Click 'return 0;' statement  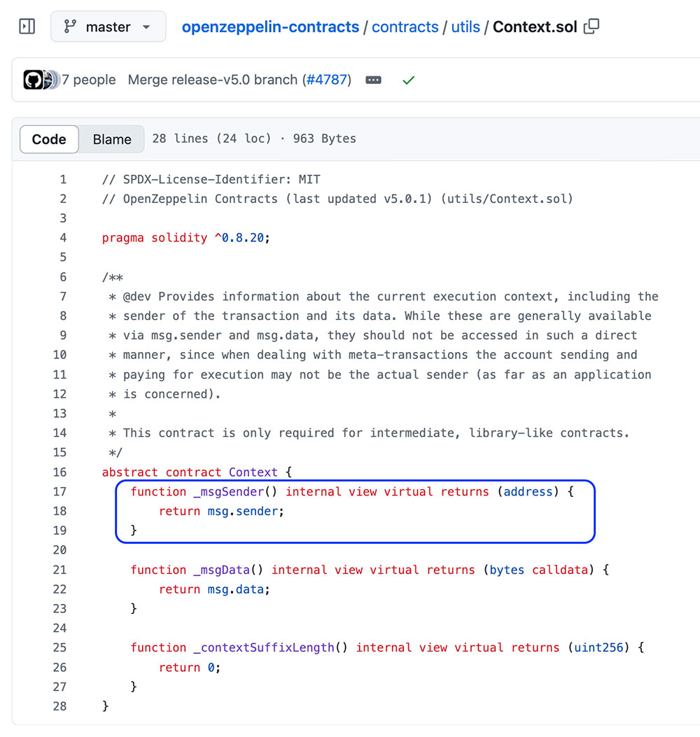[x=190, y=668]
